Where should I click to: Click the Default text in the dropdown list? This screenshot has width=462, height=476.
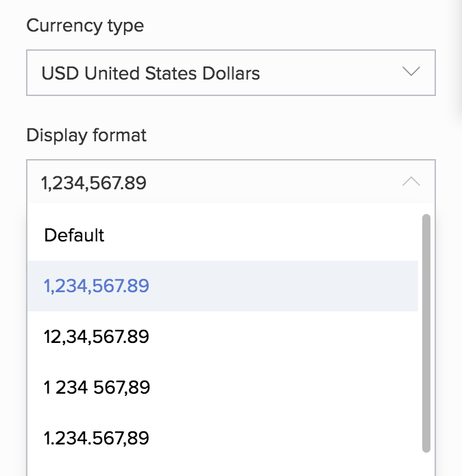(x=74, y=235)
